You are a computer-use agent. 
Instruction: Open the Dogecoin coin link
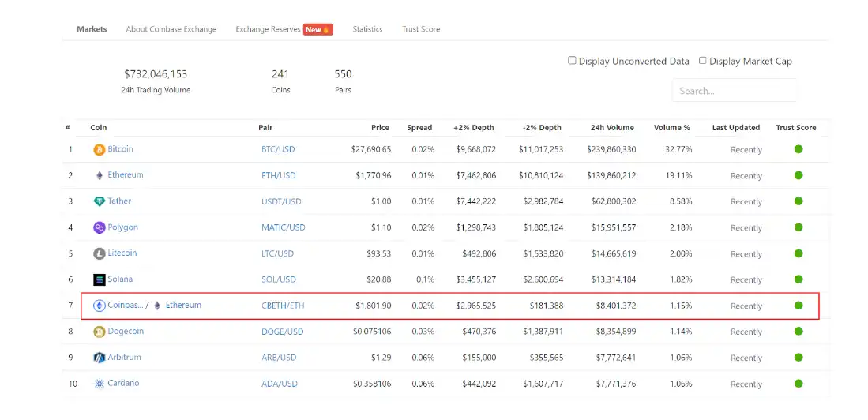coord(125,331)
